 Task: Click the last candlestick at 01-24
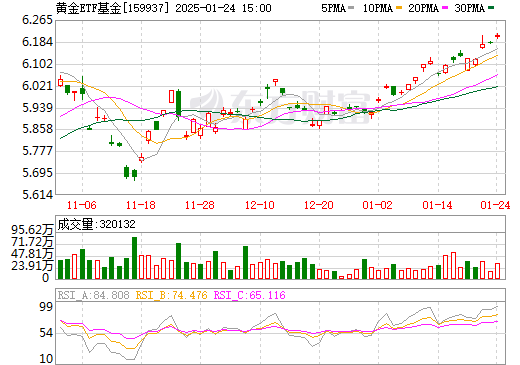[x=497, y=36]
